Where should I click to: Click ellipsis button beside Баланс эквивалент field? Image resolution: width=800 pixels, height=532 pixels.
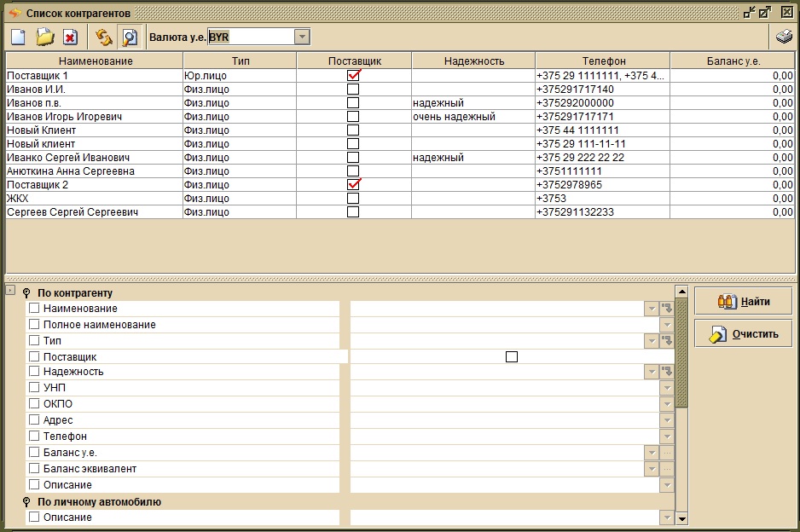[666, 469]
